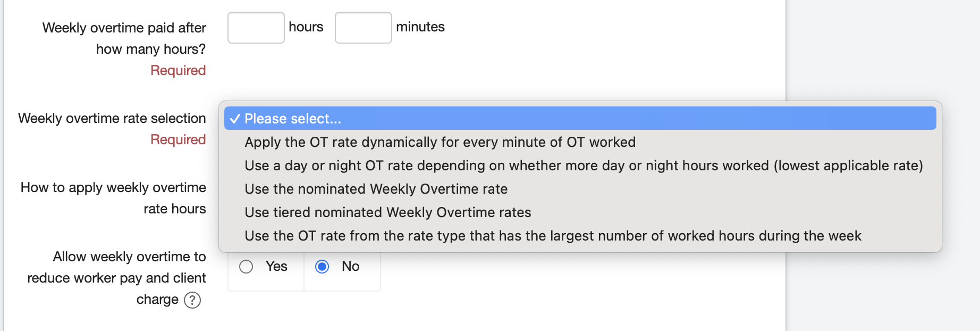This screenshot has width=980, height=331.
Task: Click the 'Weekly overtime rate selection' label
Action: coord(112,118)
